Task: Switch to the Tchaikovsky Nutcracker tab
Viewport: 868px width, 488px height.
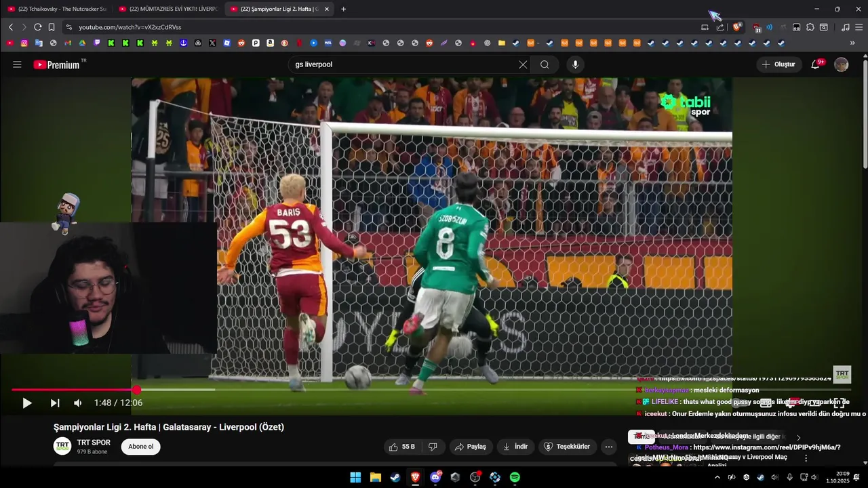Action: (x=58, y=9)
